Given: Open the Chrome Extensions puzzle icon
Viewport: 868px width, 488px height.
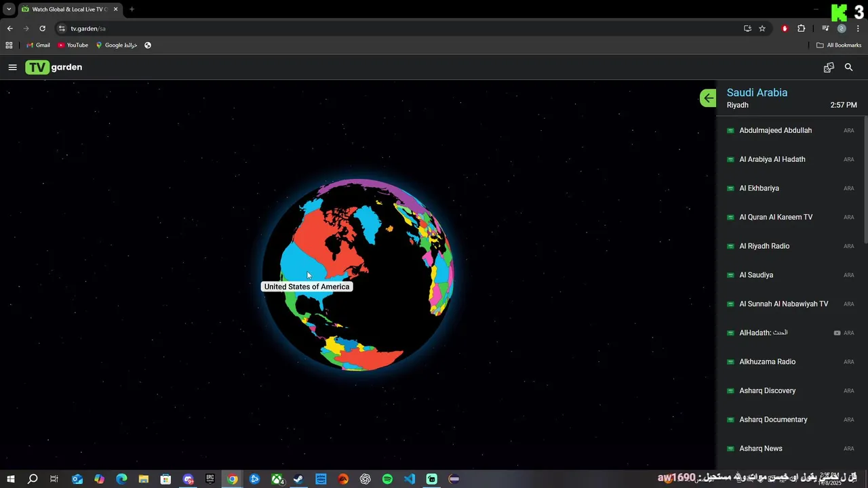Looking at the screenshot, I should (x=802, y=28).
